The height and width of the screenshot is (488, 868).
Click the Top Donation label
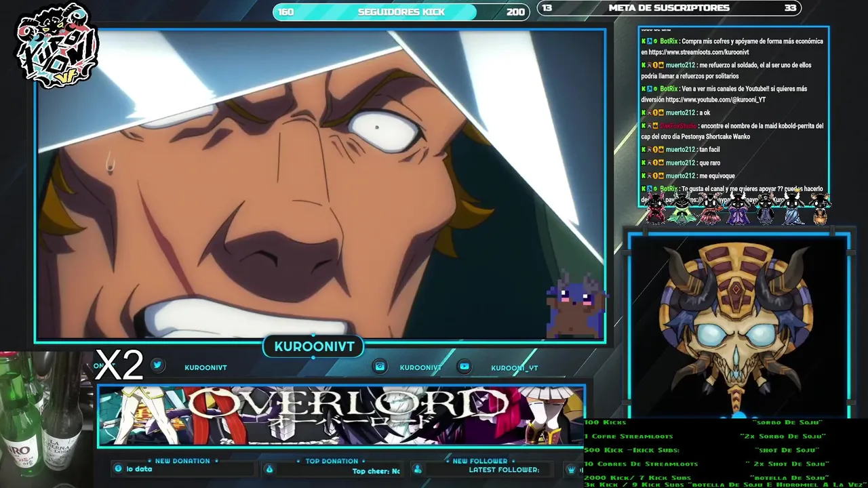click(x=332, y=461)
